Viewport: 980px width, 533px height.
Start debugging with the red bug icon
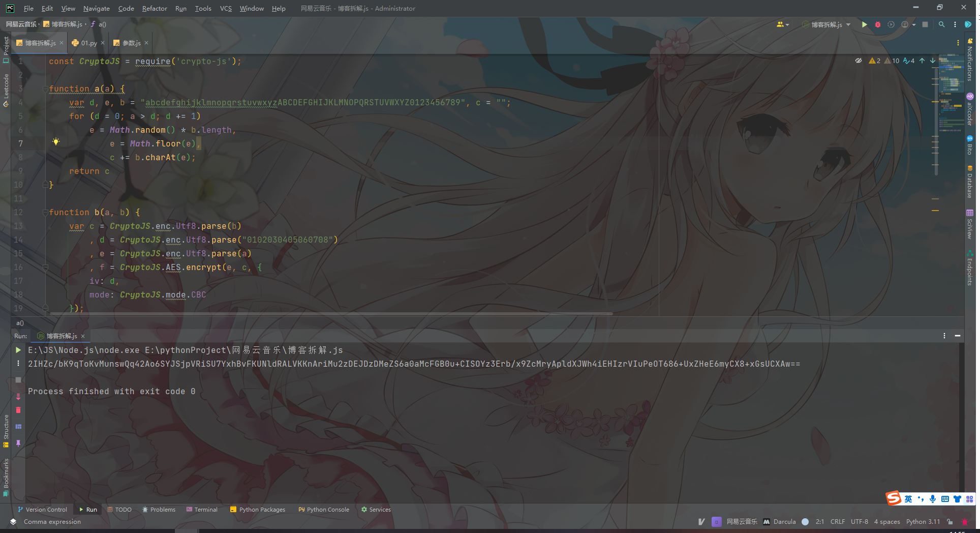click(x=878, y=24)
